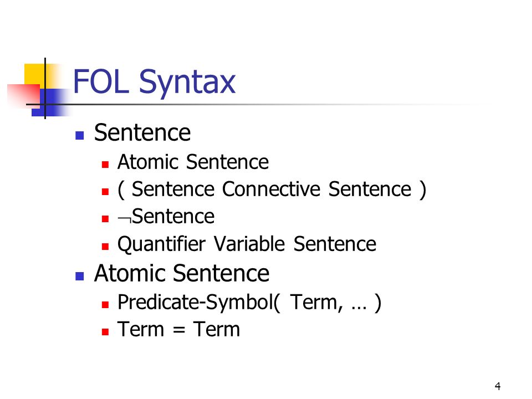Viewport: 532px width, 399px height.
Task: Click the red bullet before ¬Sentence
Action: pyautogui.click(x=105, y=219)
